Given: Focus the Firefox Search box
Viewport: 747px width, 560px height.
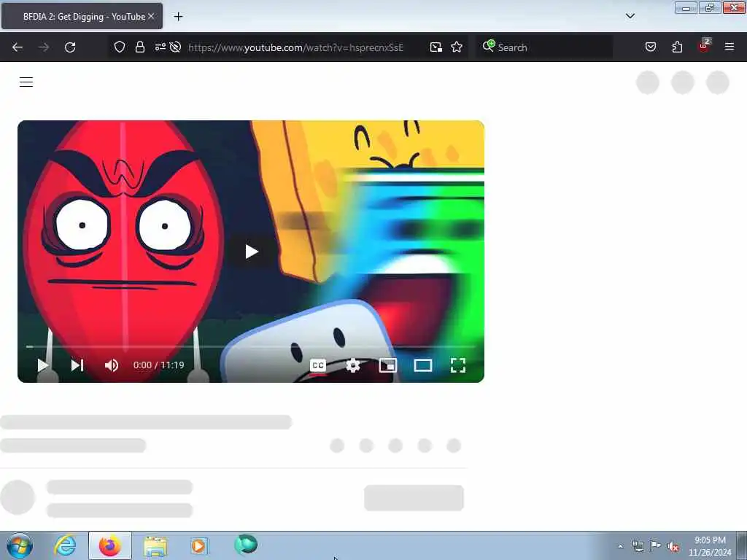Looking at the screenshot, I should click(545, 47).
